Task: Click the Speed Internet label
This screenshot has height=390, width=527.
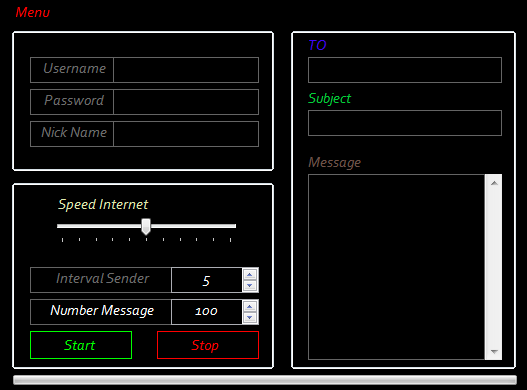Action: pyautogui.click(x=103, y=204)
